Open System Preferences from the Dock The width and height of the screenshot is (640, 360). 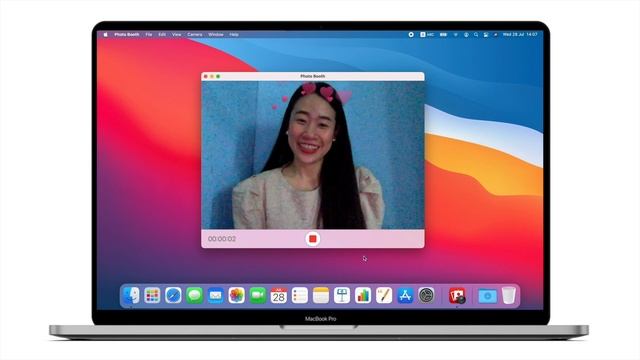point(426,295)
